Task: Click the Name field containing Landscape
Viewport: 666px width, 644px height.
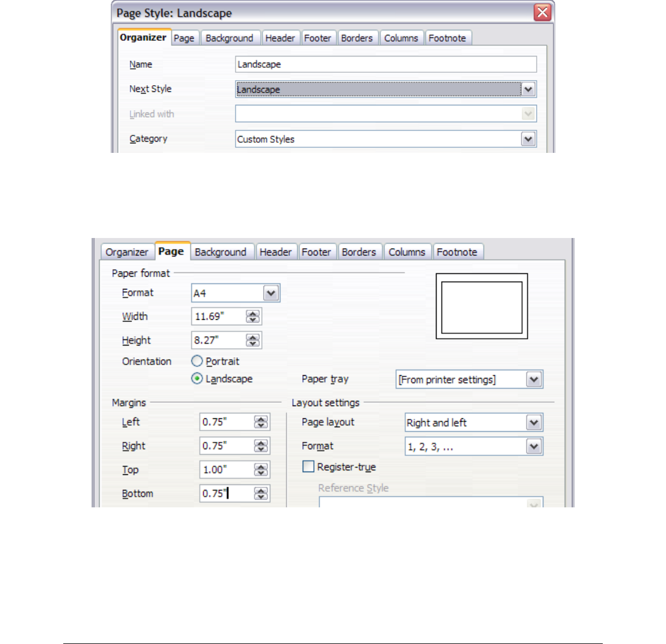Action: (x=386, y=64)
